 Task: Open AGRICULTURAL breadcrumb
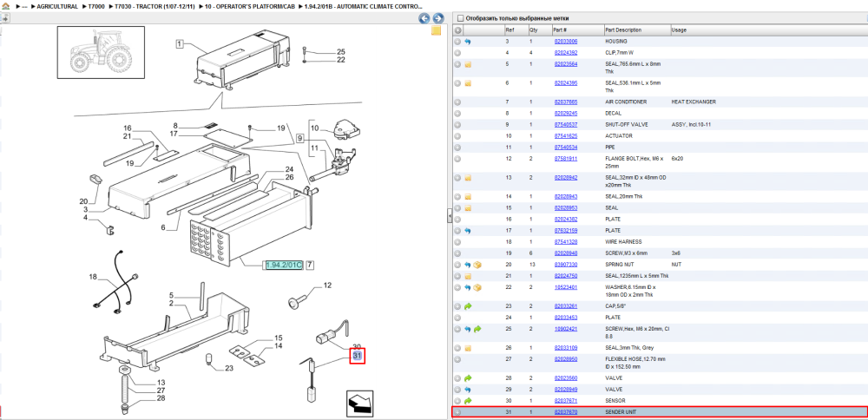[57, 7]
